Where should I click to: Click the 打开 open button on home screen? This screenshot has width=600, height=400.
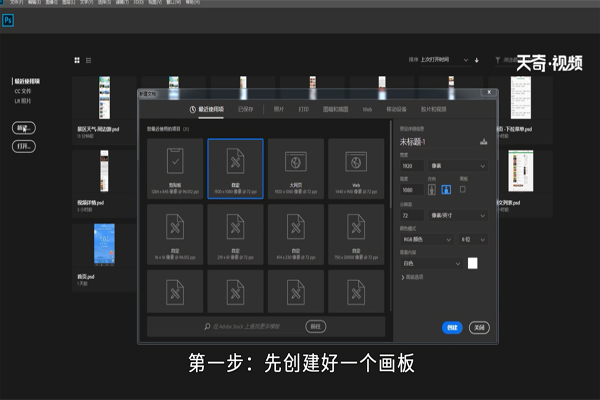[x=24, y=146]
